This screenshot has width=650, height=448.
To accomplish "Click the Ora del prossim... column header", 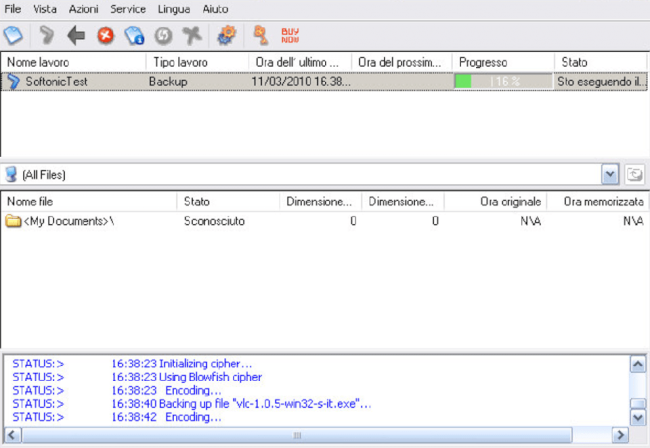I will point(402,62).
